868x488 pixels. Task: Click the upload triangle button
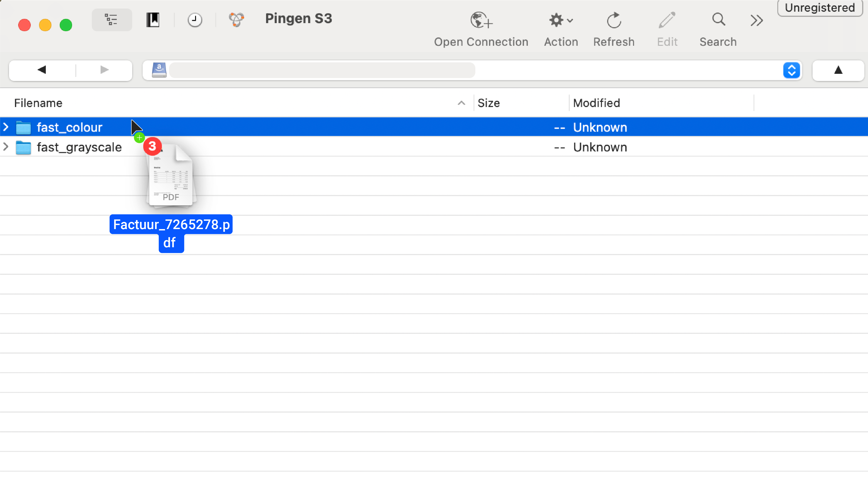(838, 70)
